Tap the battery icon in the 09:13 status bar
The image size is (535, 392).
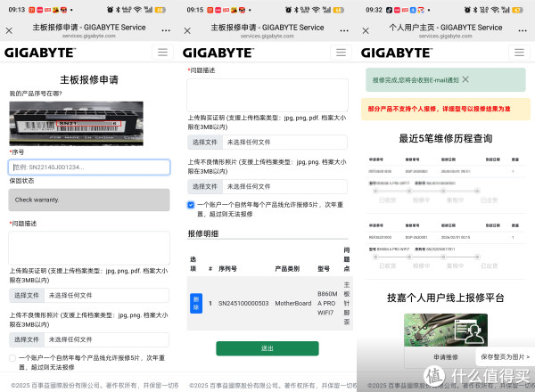160,10
